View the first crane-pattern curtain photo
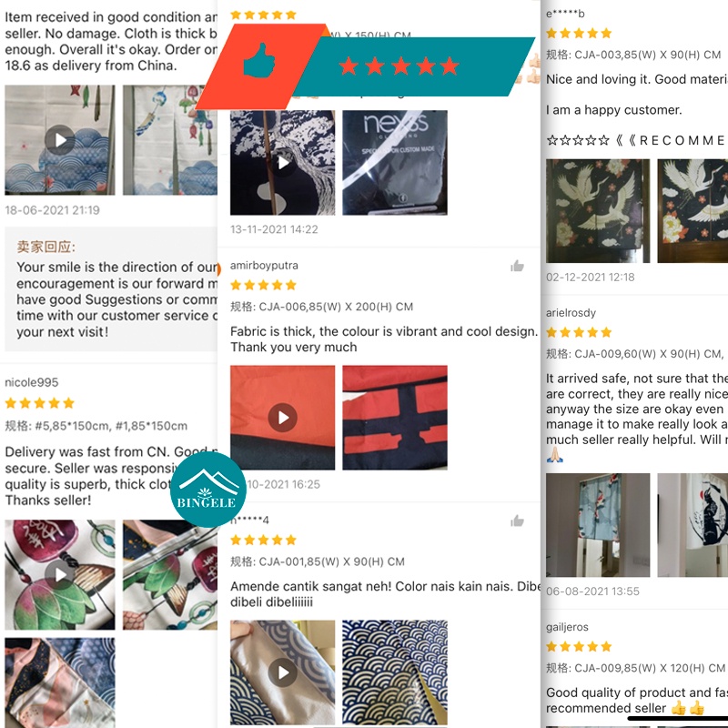The height and width of the screenshot is (728, 728). point(598,211)
